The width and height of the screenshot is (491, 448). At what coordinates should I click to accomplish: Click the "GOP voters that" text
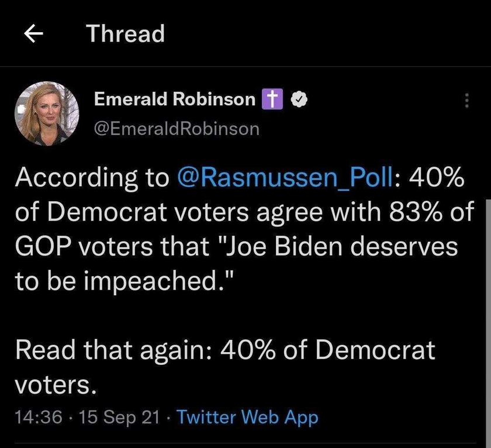tap(112, 246)
